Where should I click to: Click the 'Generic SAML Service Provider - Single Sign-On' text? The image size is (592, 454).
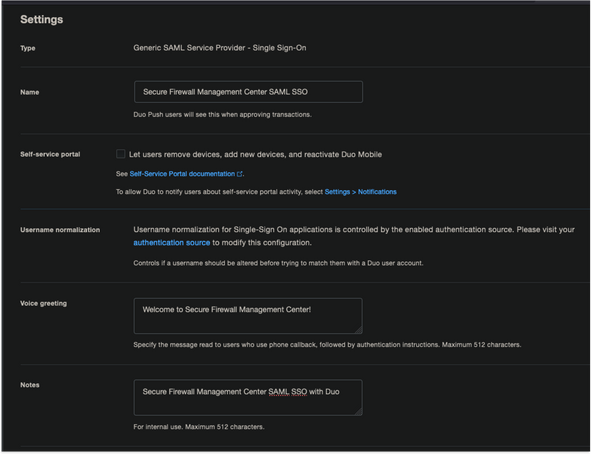point(220,48)
